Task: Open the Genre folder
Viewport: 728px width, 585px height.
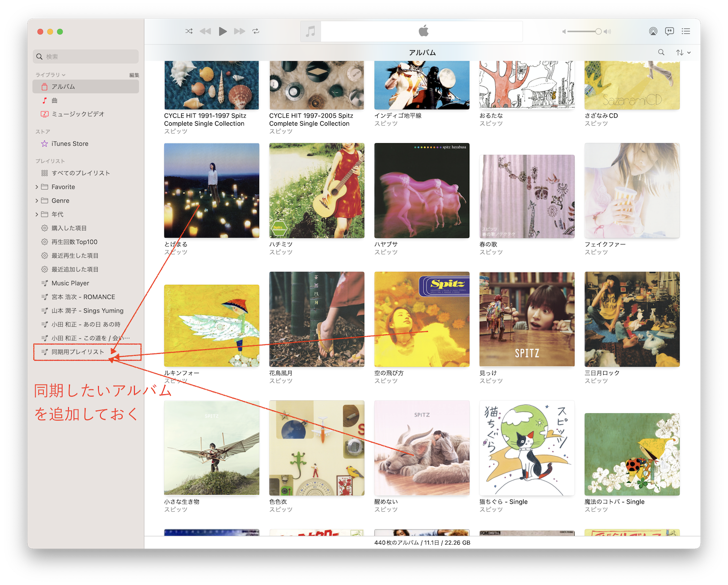Action: click(x=60, y=201)
